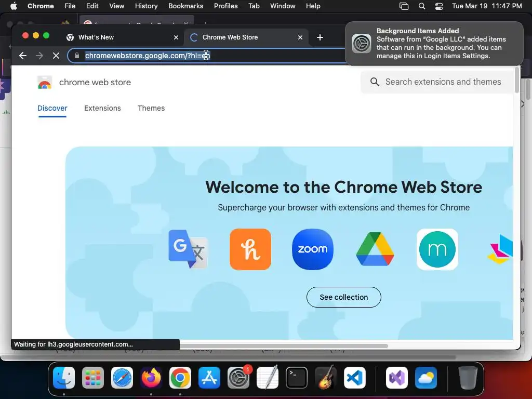
Task: Open Firefox from the Dock
Action: pyautogui.click(x=151, y=378)
